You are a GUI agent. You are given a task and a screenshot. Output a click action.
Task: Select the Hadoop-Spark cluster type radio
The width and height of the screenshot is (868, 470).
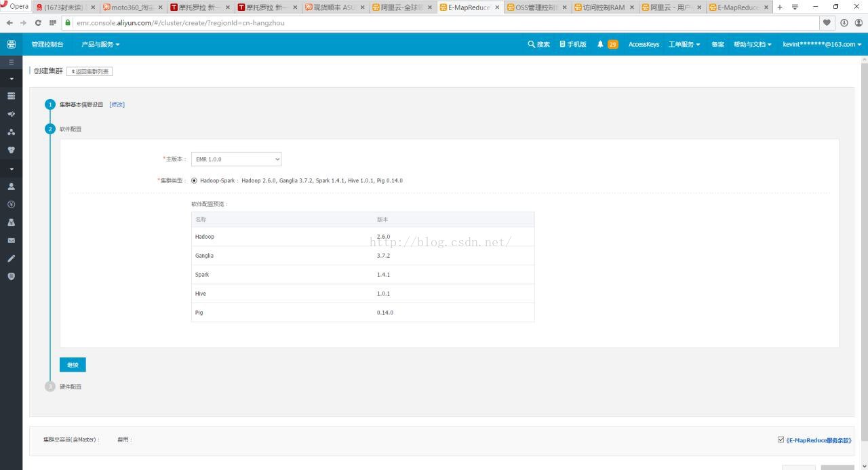click(195, 180)
